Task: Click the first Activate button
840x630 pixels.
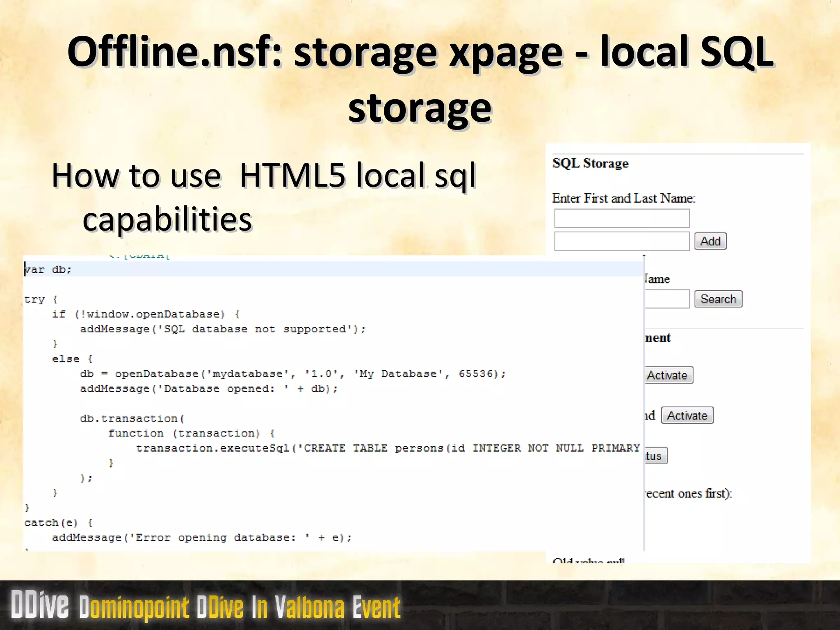Action: (x=669, y=375)
